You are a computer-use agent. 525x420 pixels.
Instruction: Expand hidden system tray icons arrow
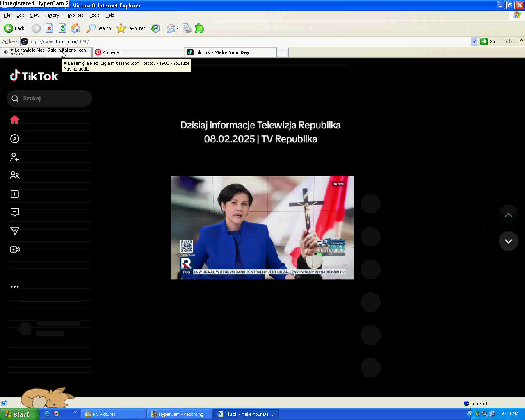click(x=470, y=414)
